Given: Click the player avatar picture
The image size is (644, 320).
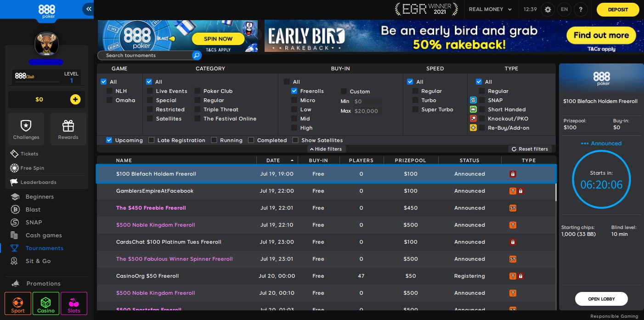Looking at the screenshot, I should pyautogui.click(x=46, y=44).
